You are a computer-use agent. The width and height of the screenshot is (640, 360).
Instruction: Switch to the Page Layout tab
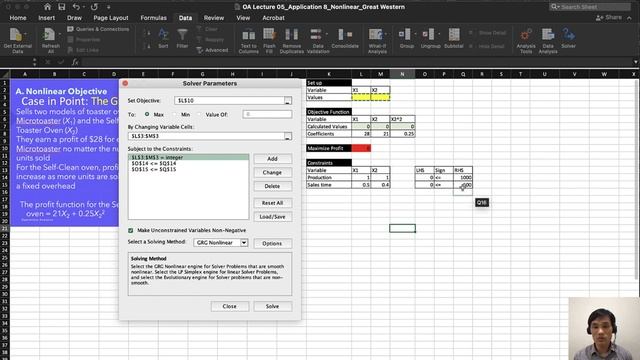pos(111,18)
